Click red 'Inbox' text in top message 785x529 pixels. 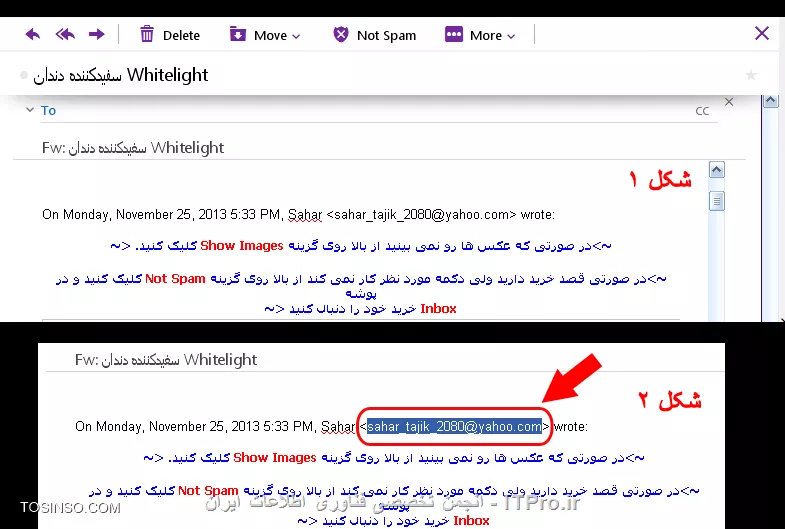tap(439, 308)
